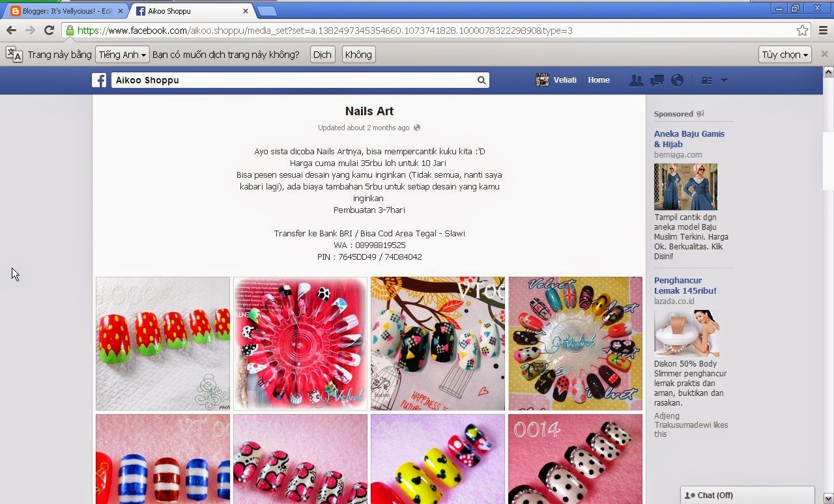The width and height of the screenshot is (834, 504).
Task: Click the page vertical scrollbar thumb
Action: click(x=828, y=161)
